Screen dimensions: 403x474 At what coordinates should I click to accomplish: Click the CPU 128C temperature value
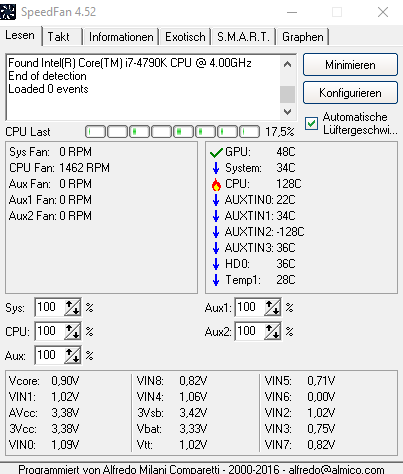coord(289,184)
